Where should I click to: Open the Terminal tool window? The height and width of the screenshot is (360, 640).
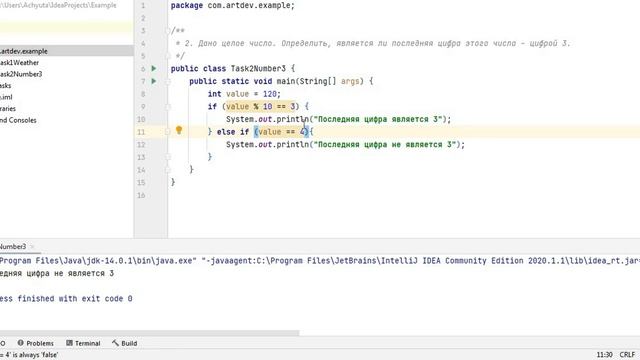(83, 343)
